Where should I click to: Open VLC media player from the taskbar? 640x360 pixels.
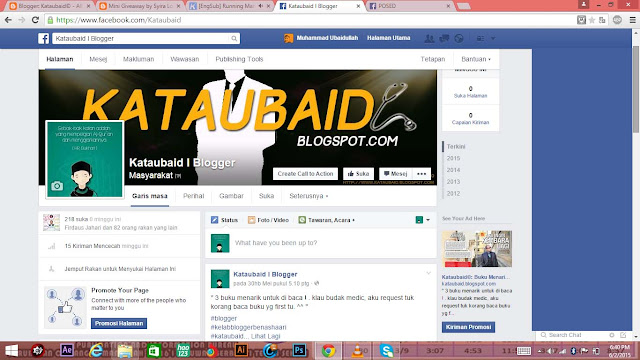(x=357, y=351)
